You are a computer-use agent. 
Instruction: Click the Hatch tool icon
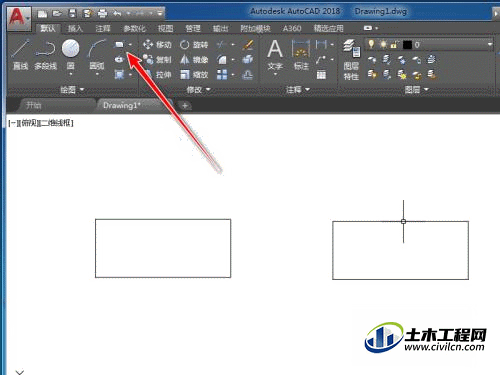(x=119, y=75)
